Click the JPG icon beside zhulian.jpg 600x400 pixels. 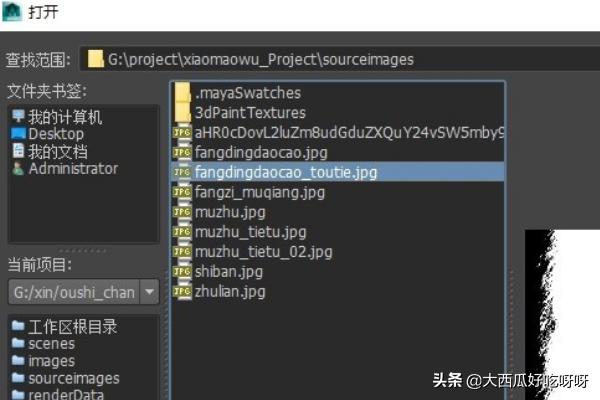tap(182, 292)
